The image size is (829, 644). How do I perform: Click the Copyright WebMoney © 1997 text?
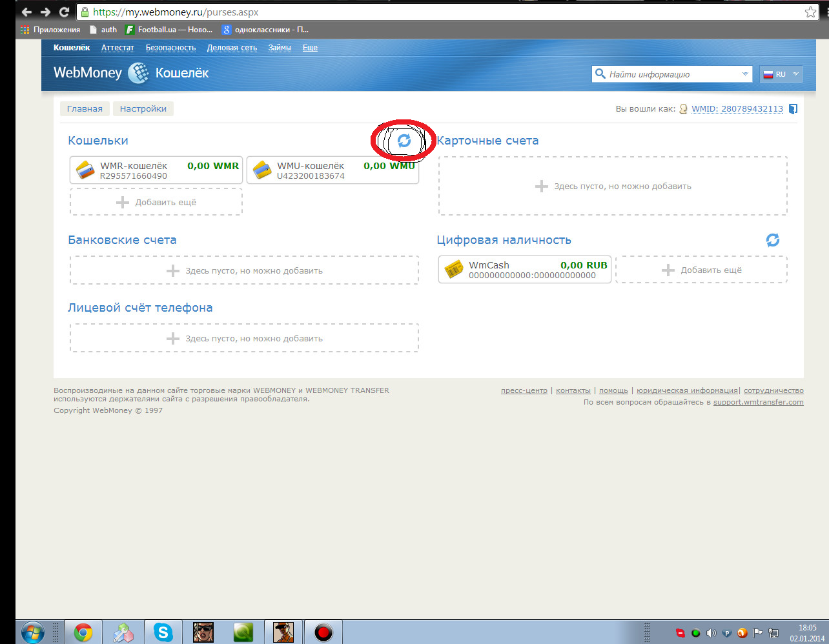coord(108,410)
